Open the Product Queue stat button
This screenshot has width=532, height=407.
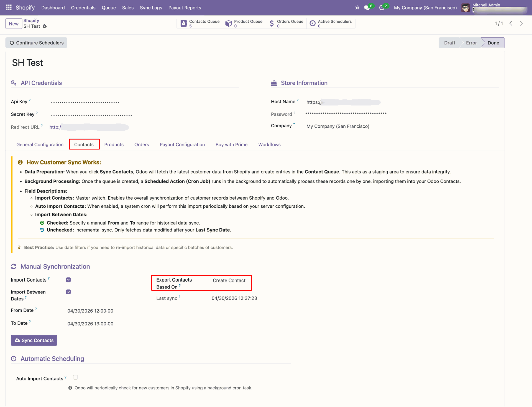pos(244,24)
